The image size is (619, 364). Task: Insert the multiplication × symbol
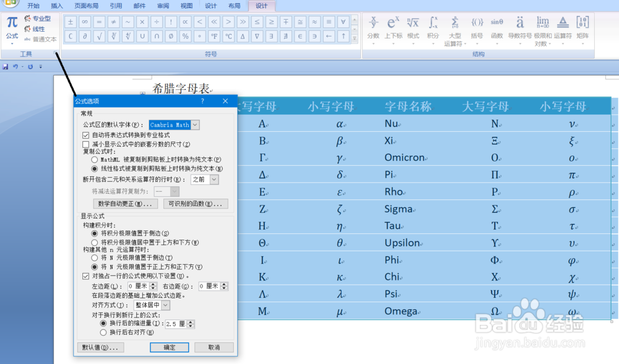[142, 22]
